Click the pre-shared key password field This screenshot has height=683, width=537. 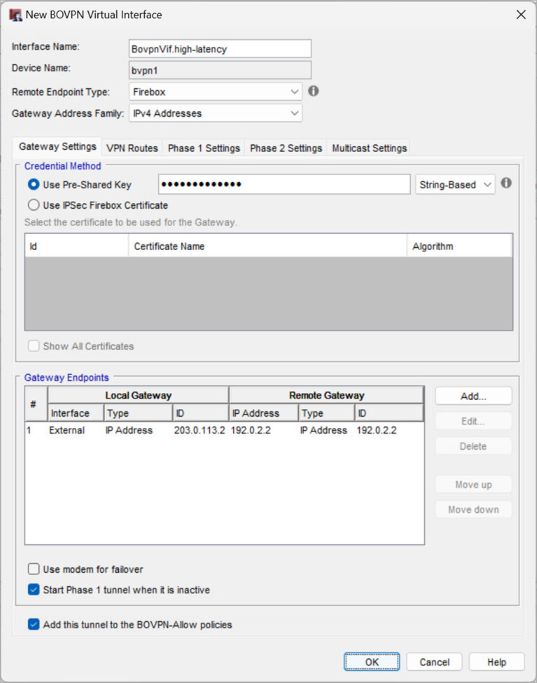[284, 184]
